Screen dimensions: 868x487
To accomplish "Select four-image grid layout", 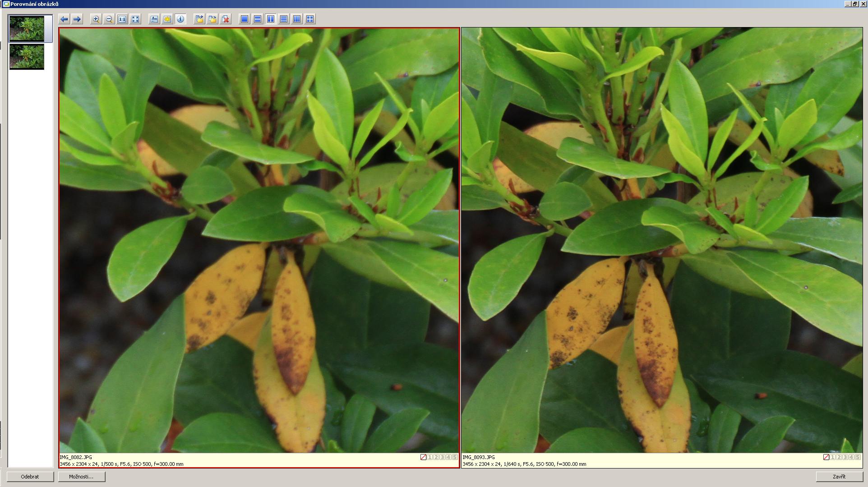I will point(310,19).
